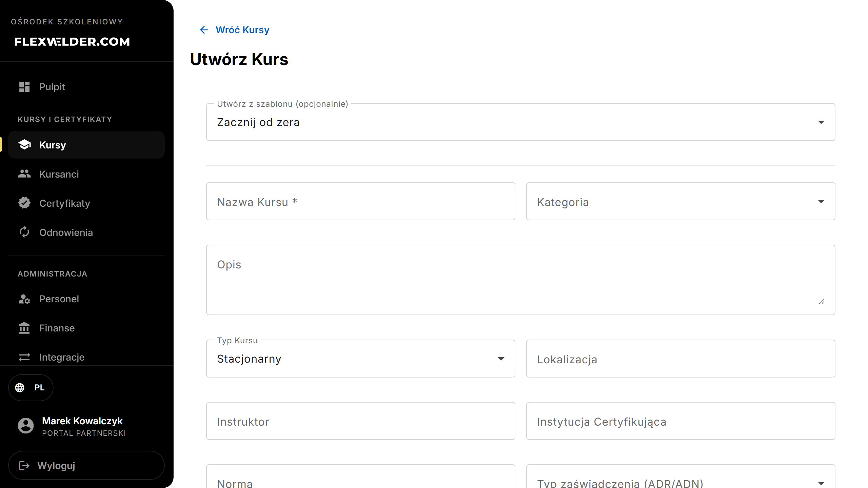Click the Wyloguj logout button
The width and height of the screenshot is (868, 488).
point(86,465)
